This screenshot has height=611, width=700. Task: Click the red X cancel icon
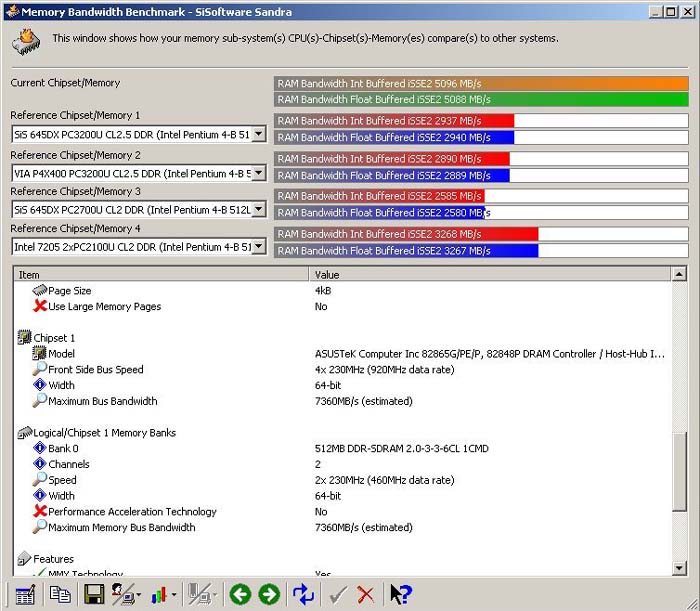(x=365, y=595)
